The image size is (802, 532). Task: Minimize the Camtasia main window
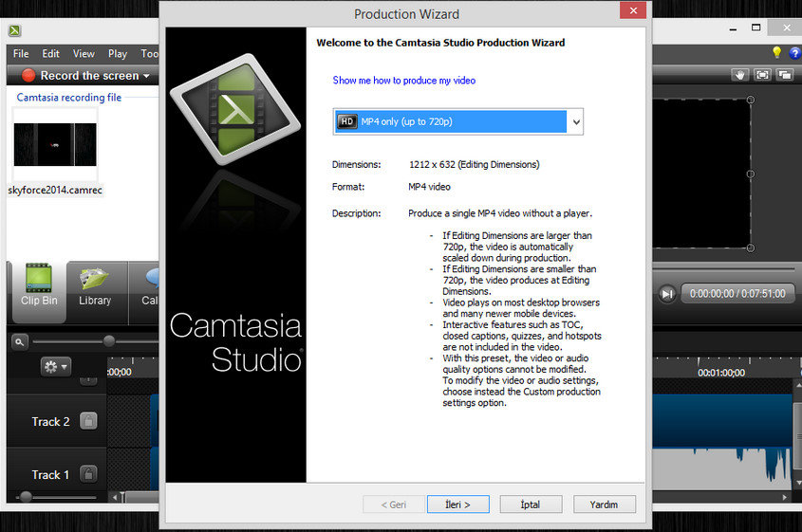(733, 28)
